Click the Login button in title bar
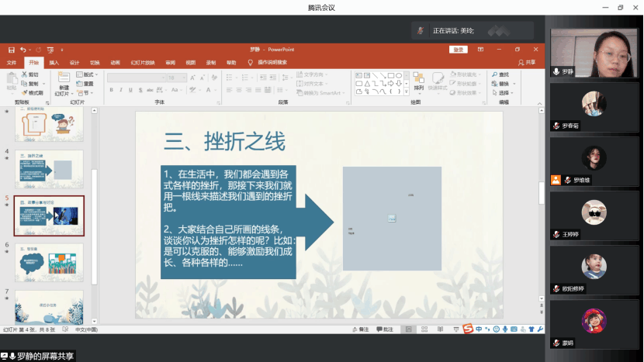 (459, 50)
